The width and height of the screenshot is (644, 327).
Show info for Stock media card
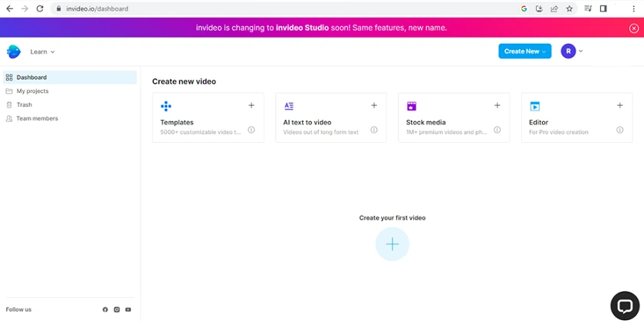497,130
